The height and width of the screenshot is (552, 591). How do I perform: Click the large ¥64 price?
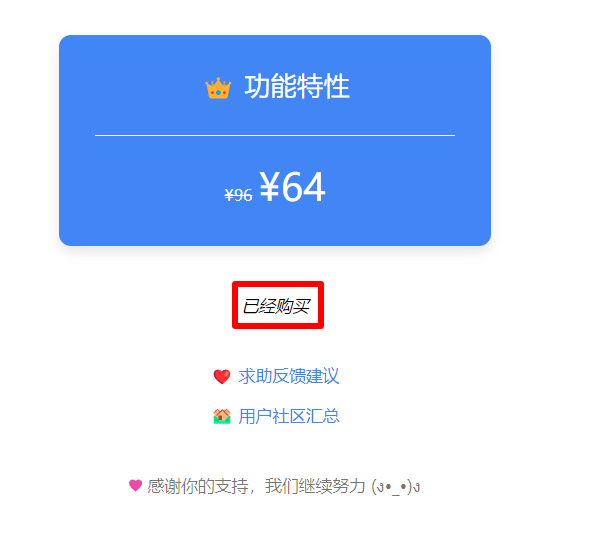coord(292,187)
